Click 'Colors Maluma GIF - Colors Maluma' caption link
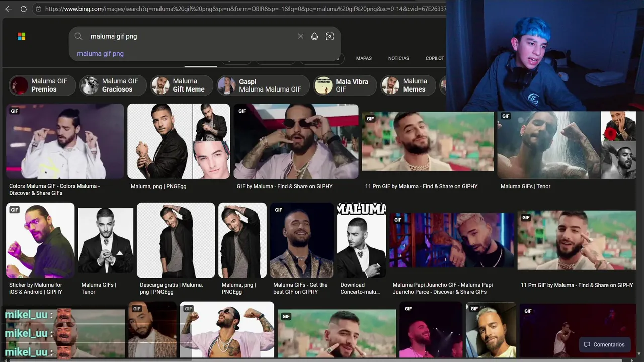 pos(54,190)
